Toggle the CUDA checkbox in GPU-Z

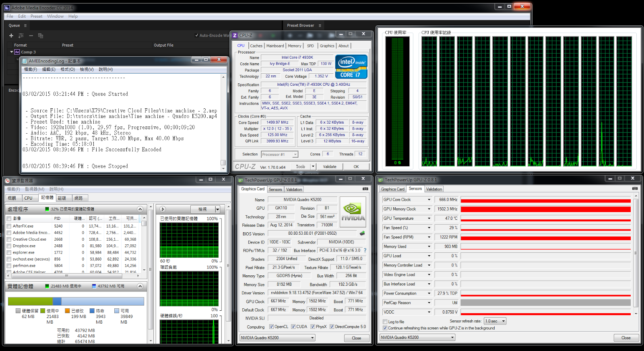pos(293,326)
